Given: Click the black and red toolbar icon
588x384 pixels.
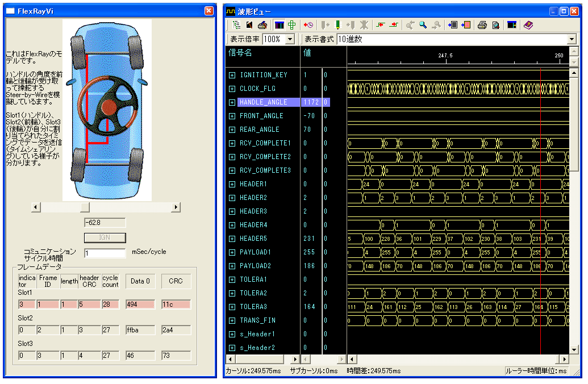Looking at the screenshot, I should pyautogui.click(x=249, y=25).
